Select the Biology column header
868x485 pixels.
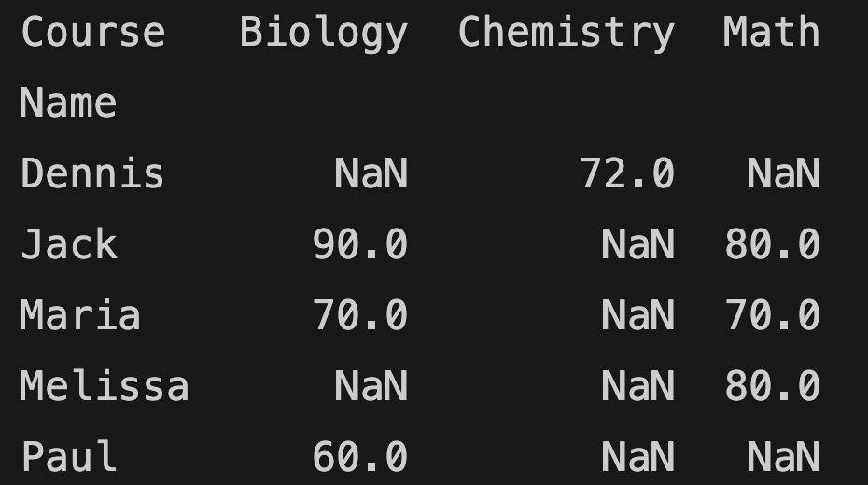tap(323, 33)
